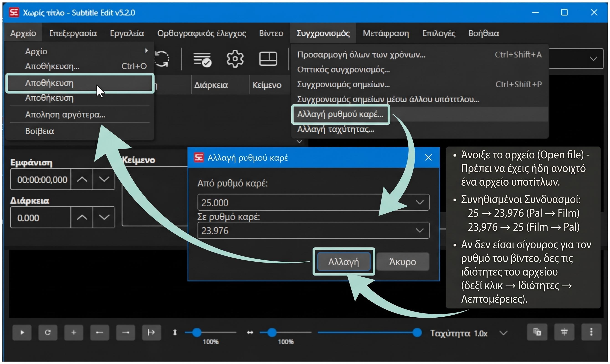Click the play button at bottom
The image size is (610, 364).
click(22, 332)
